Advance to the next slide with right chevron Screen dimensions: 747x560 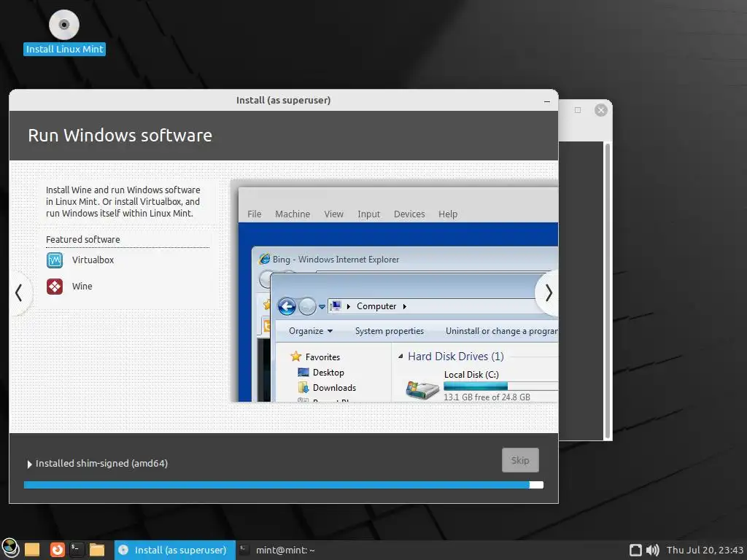click(x=548, y=293)
